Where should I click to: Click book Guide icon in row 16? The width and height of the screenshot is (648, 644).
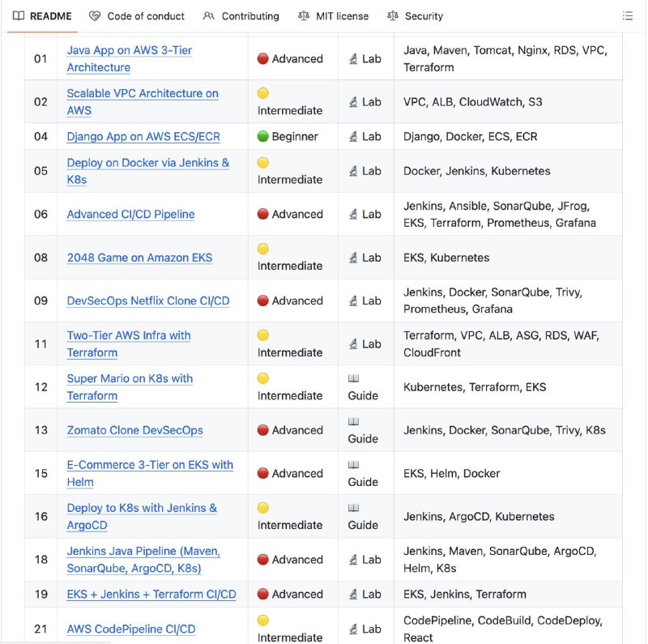tap(353, 508)
